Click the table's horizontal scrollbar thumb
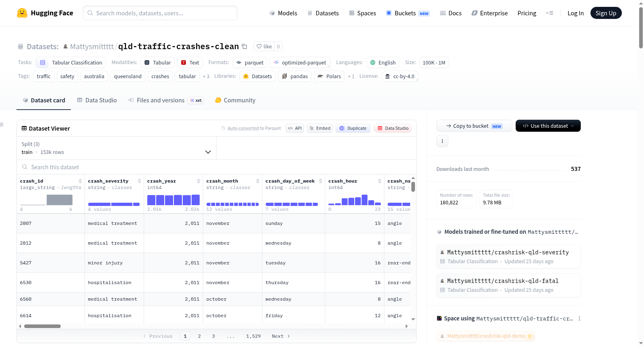The height and width of the screenshot is (347, 644). (x=42, y=326)
